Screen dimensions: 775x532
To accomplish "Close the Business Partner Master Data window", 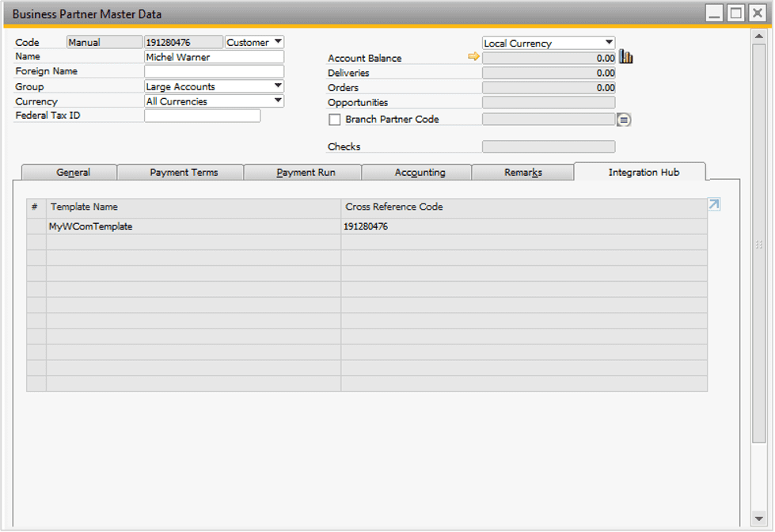I will coord(757,13).
